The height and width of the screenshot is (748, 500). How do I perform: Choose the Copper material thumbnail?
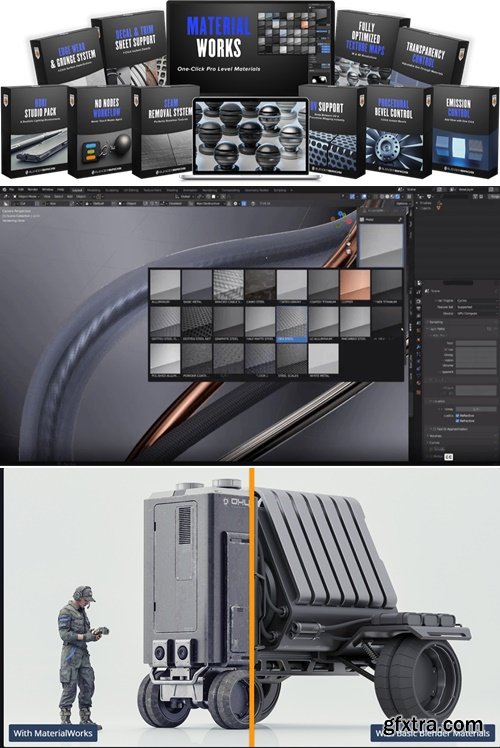(x=354, y=285)
